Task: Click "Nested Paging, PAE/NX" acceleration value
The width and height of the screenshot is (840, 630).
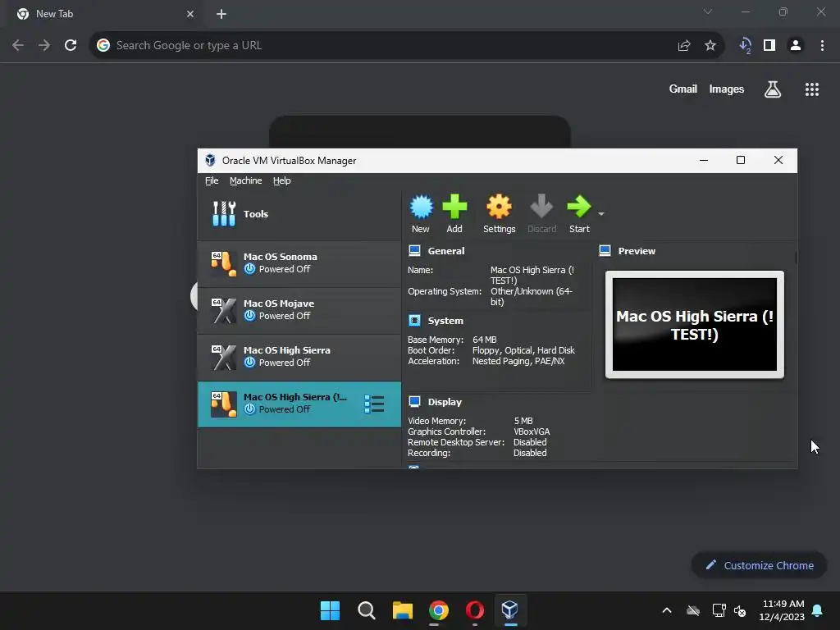Action: click(x=518, y=361)
